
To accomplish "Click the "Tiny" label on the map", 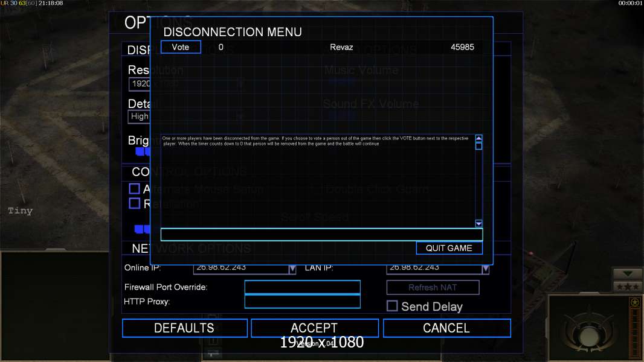I will pyautogui.click(x=20, y=211).
